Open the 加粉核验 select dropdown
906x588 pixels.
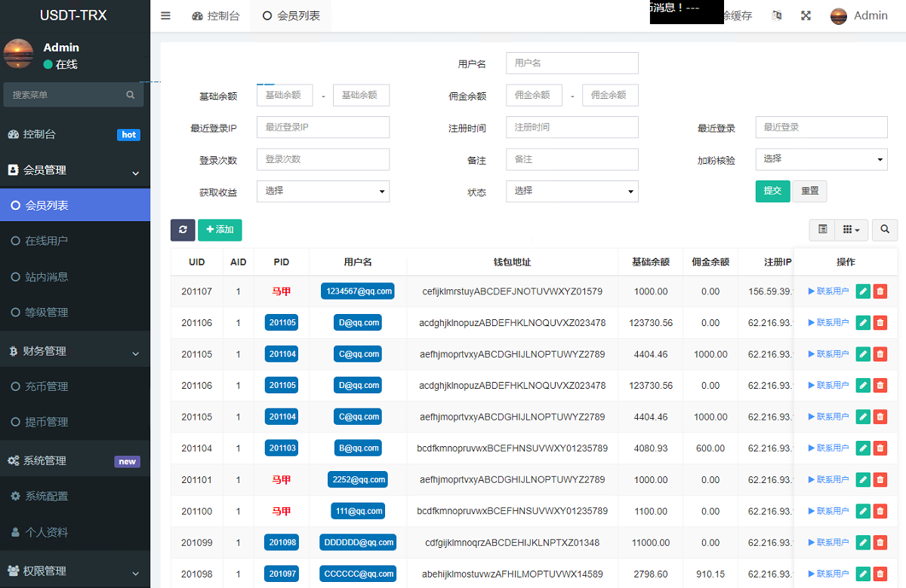(821, 159)
